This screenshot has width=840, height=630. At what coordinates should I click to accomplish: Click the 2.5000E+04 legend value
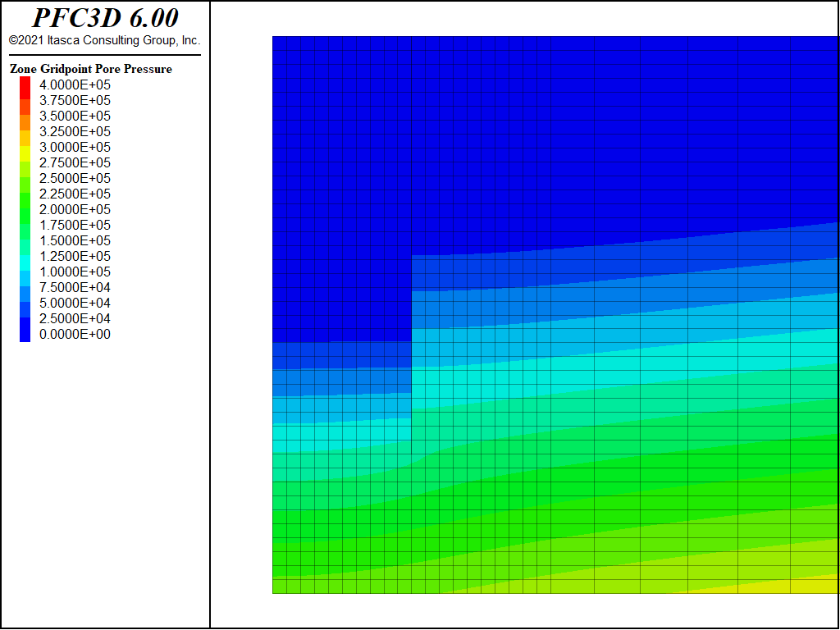click(75, 318)
